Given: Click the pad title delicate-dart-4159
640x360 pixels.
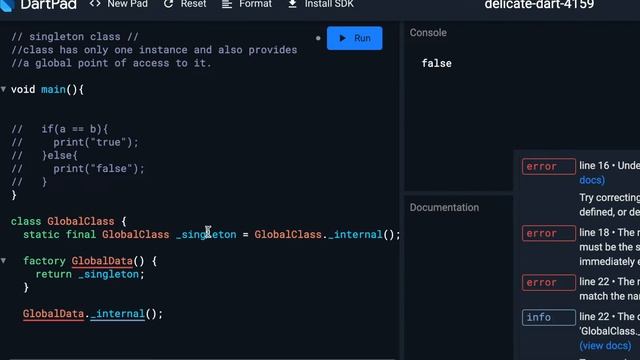Looking at the screenshot, I should tap(539, 4).
